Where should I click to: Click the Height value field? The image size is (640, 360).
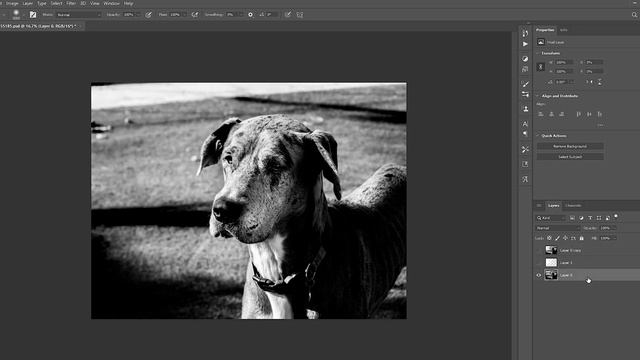pyautogui.click(x=564, y=71)
